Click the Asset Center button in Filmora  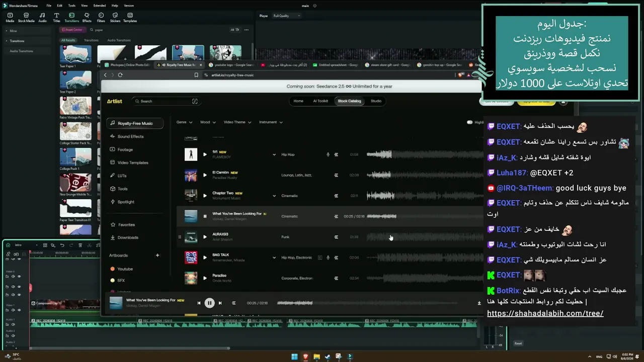(x=72, y=30)
